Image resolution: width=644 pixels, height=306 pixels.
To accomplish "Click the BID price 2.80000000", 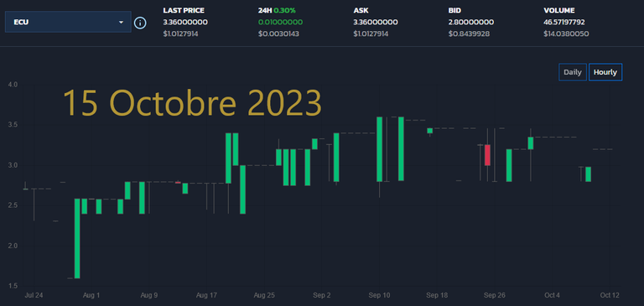I will coord(471,22).
